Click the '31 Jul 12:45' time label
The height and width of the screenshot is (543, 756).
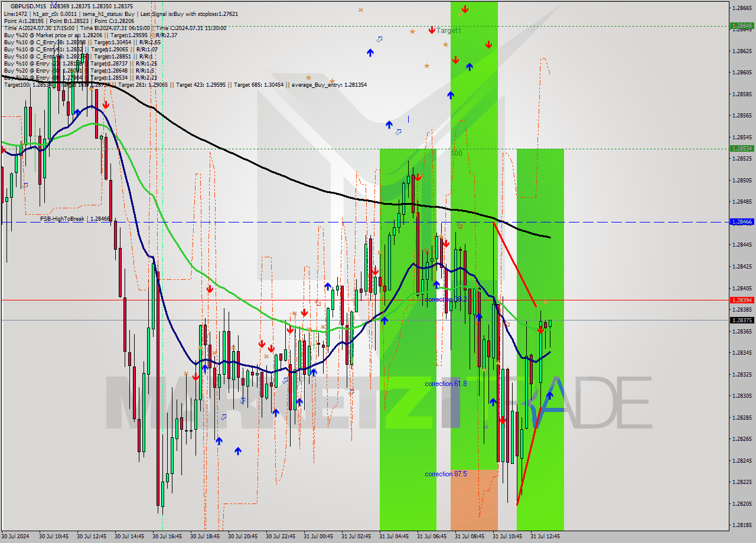coord(545,537)
